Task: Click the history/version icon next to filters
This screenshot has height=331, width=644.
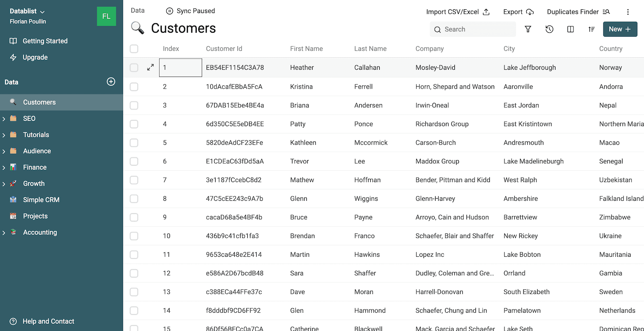Action: coord(549,29)
